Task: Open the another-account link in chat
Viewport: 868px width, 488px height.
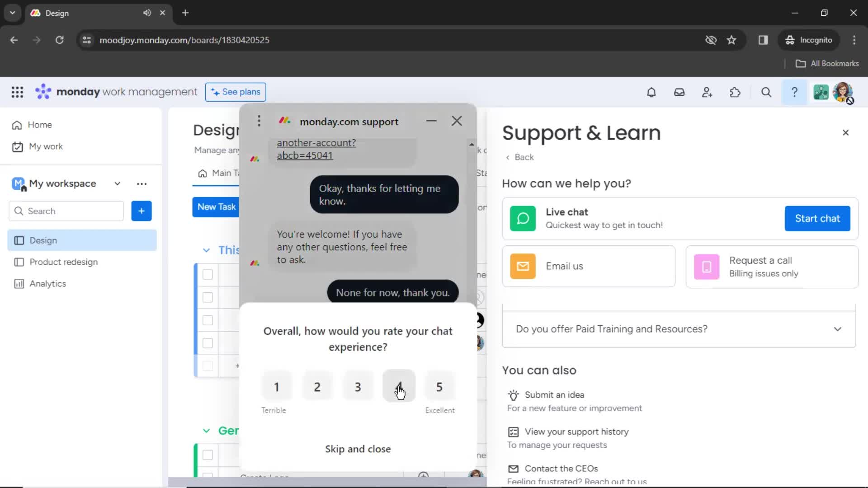Action: coord(316,149)
